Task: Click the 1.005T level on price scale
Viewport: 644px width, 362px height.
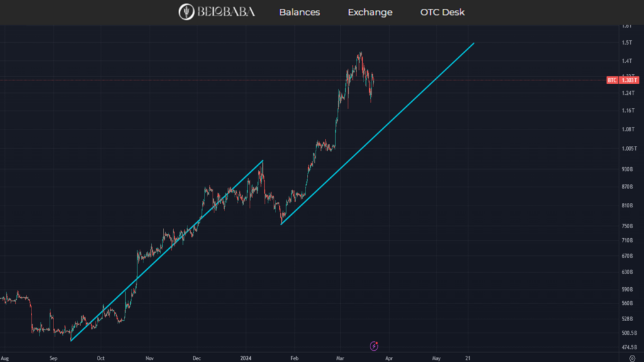Action: 628,148
